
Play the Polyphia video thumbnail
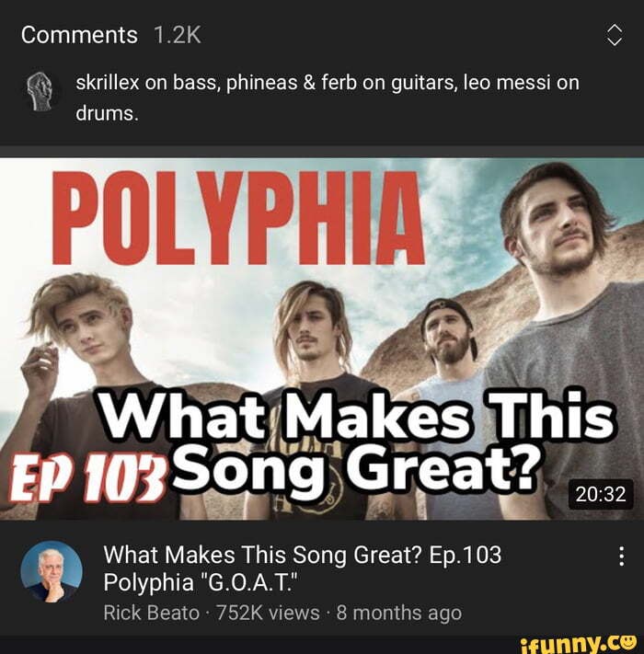322,338
